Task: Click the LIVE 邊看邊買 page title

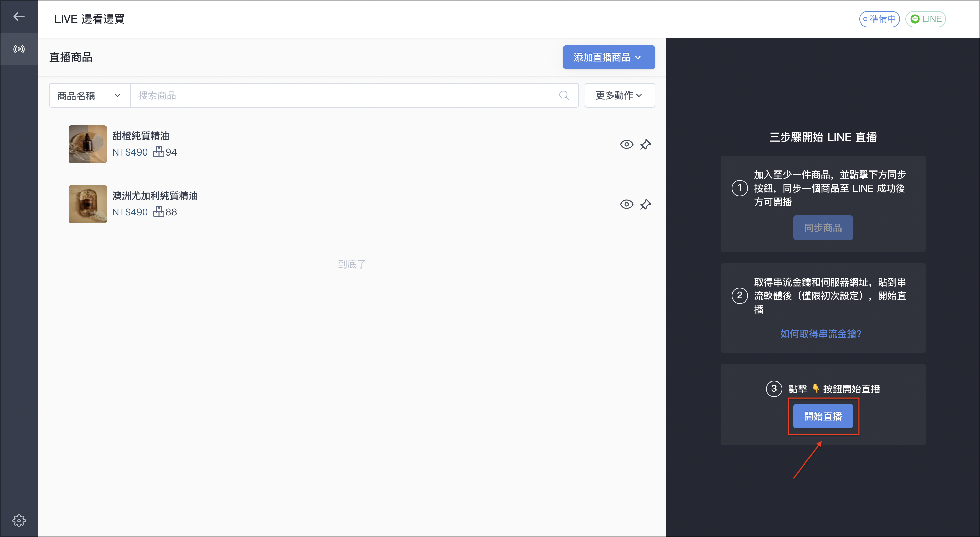Action: point(89,19)
